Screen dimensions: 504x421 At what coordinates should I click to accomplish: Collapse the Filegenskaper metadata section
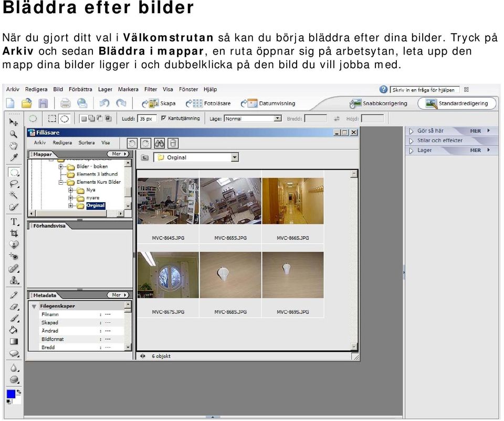(34, 306)
